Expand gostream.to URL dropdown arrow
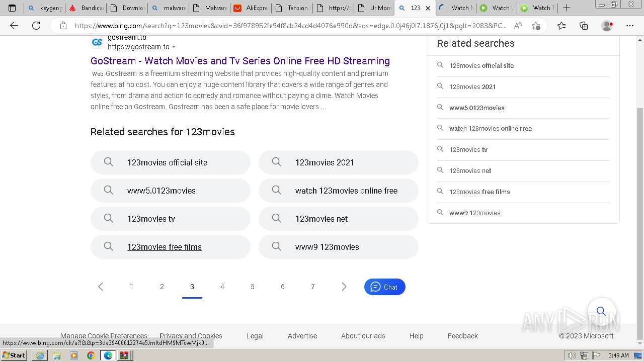 tap(174, 47)
